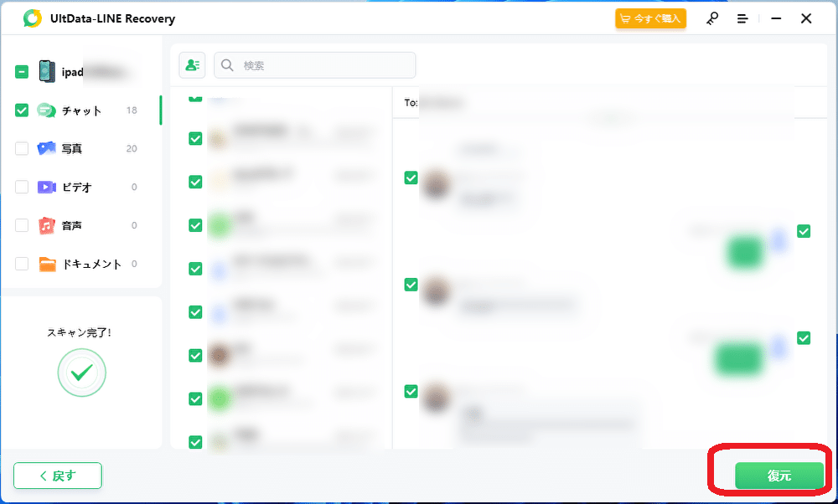Image resolution: width=838 pixels, height=504 pixels.
Task: Open the ビデオ category label
Action: click(x=77, y=187)
